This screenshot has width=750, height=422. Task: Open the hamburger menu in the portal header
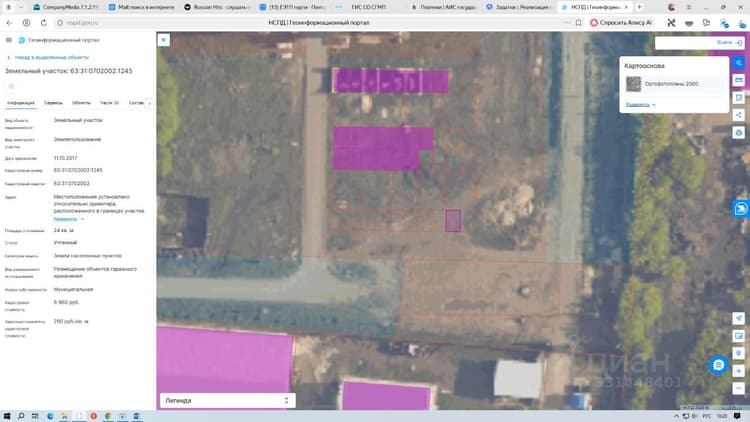coord(9,40)
